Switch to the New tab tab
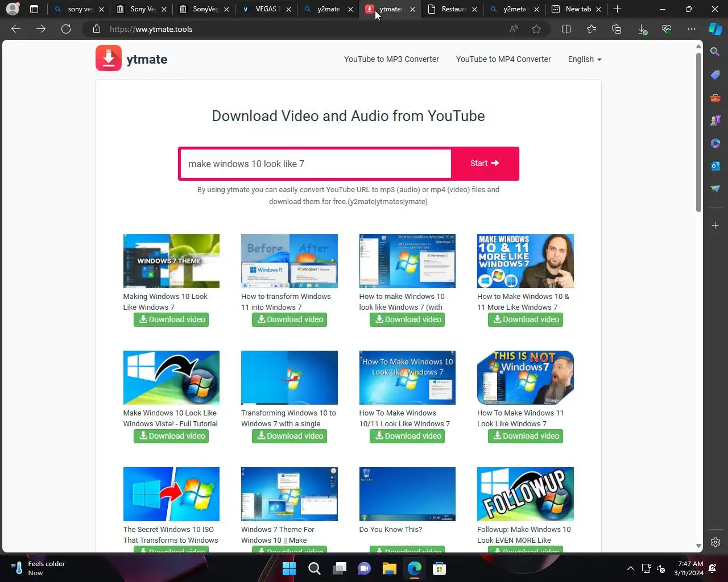 [577, 9]
